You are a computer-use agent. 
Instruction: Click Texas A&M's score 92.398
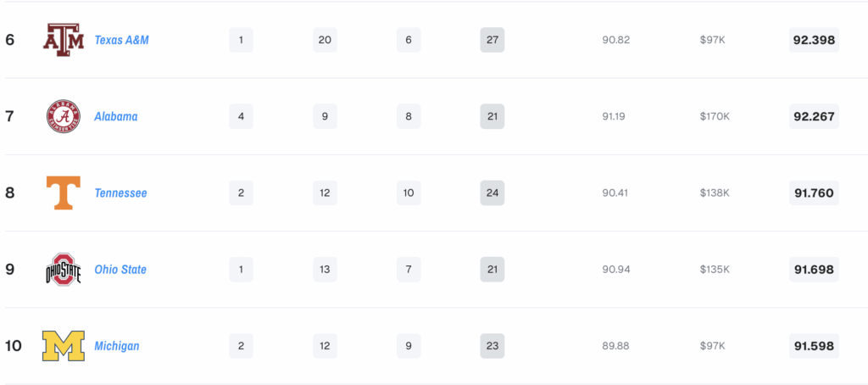[x=814, y=40]
